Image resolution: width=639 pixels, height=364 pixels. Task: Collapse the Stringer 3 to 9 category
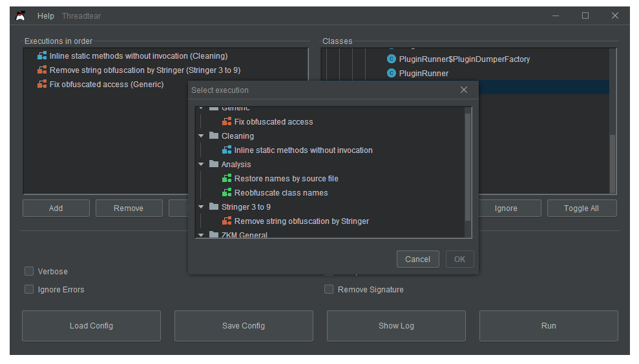(x=201, y=207)
